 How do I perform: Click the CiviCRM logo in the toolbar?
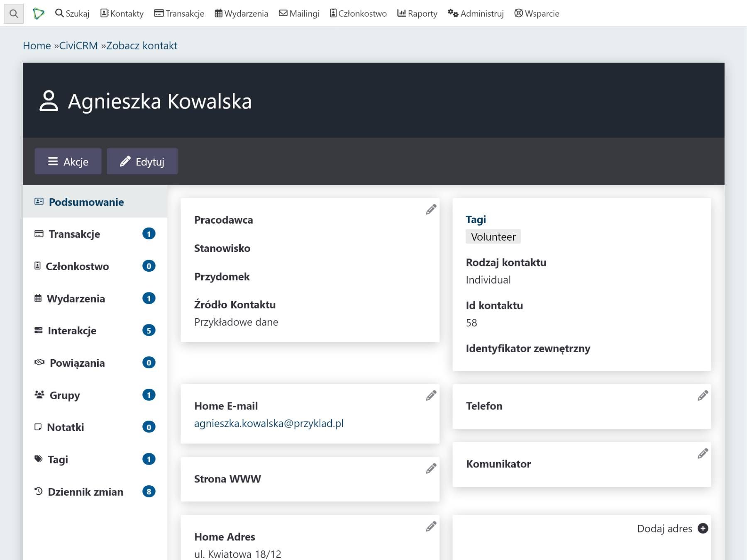(38, 13)
